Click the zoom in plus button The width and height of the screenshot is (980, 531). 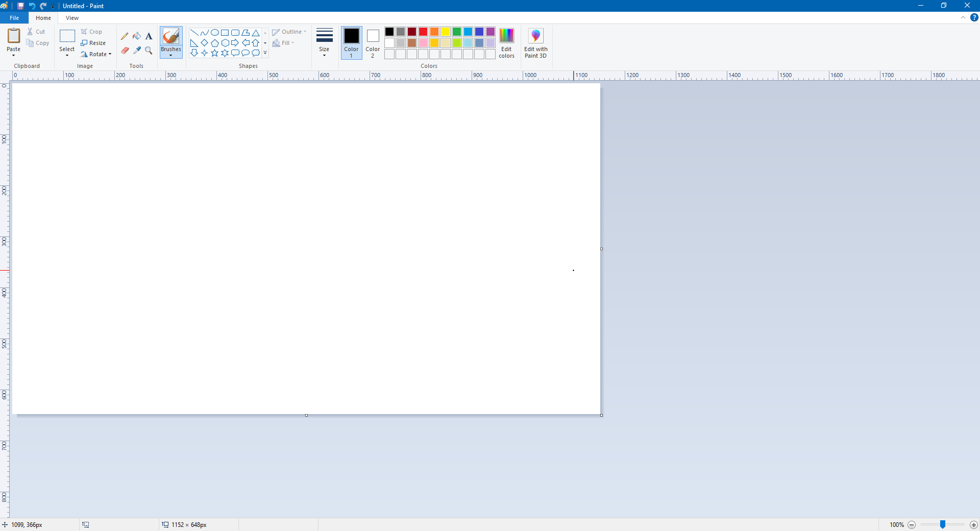point(974,524)
